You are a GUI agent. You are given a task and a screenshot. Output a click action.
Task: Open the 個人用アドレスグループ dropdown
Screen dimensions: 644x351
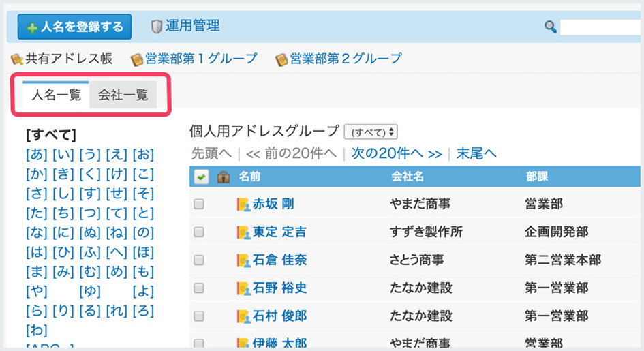pyautogui.click(x=371, y=132)
